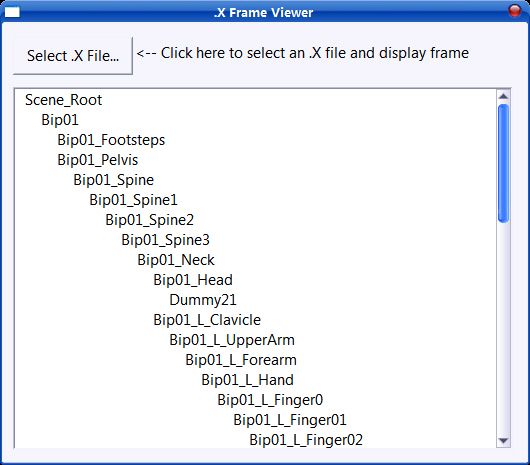This screenshot has width=530, height=465.
Task: Select Bip01_Footsteps in the list
Action: [x=111, y=140]
